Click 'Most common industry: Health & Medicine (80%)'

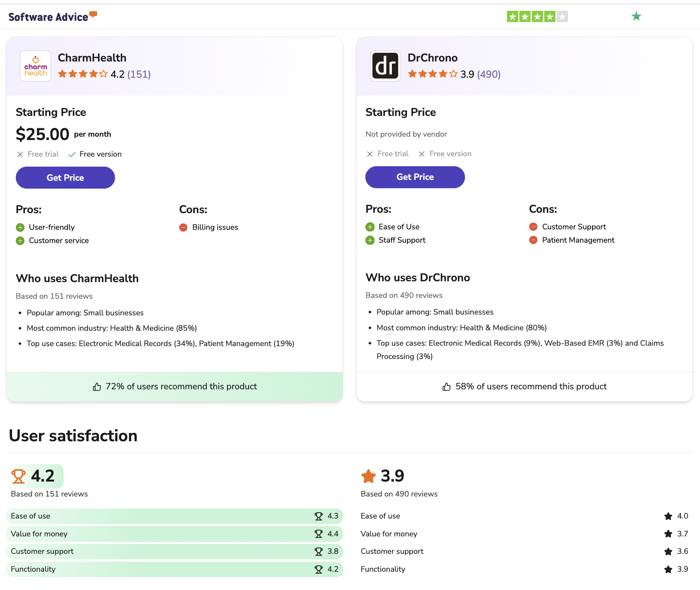tap(462, 328)
